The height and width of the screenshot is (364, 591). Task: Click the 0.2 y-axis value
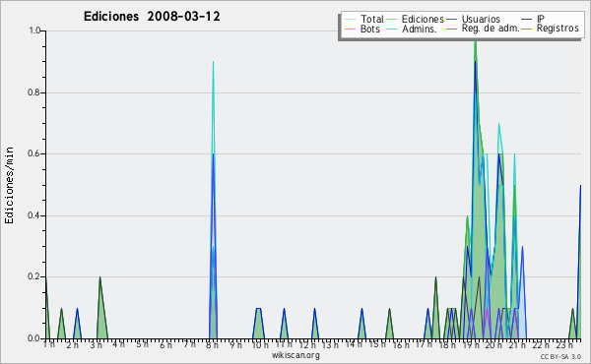[34, 277]
